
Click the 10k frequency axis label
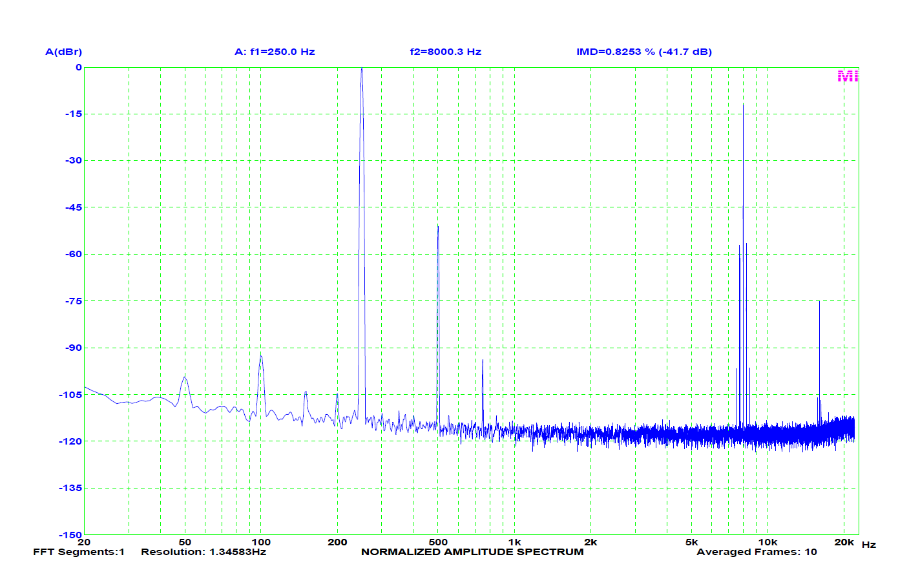pos(768,542)
